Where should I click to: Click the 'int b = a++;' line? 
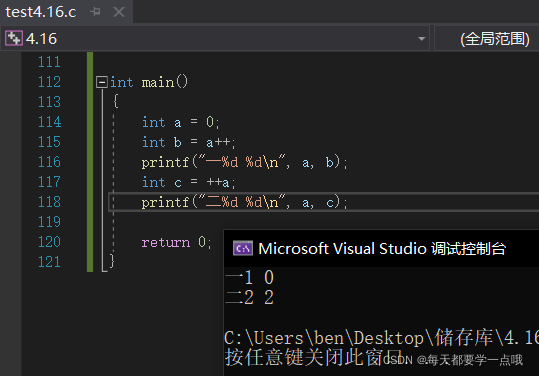tap(189, 142)
